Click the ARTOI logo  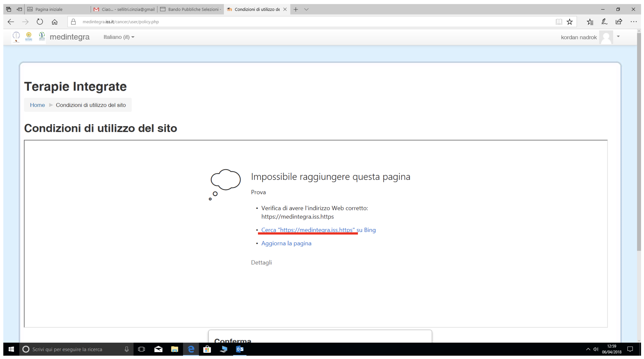click(x=42, y=36)
